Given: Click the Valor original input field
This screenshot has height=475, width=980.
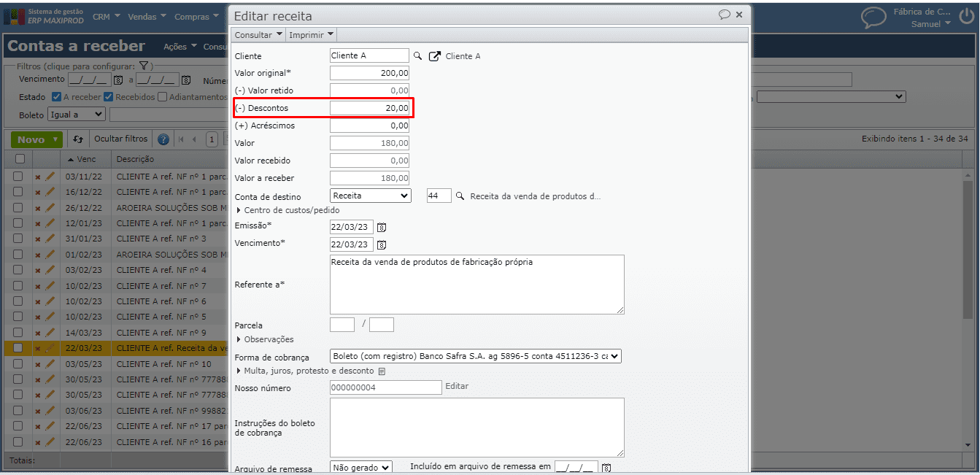Looking at the screenshot, I should pyautogui.click(x=369, y=73).
